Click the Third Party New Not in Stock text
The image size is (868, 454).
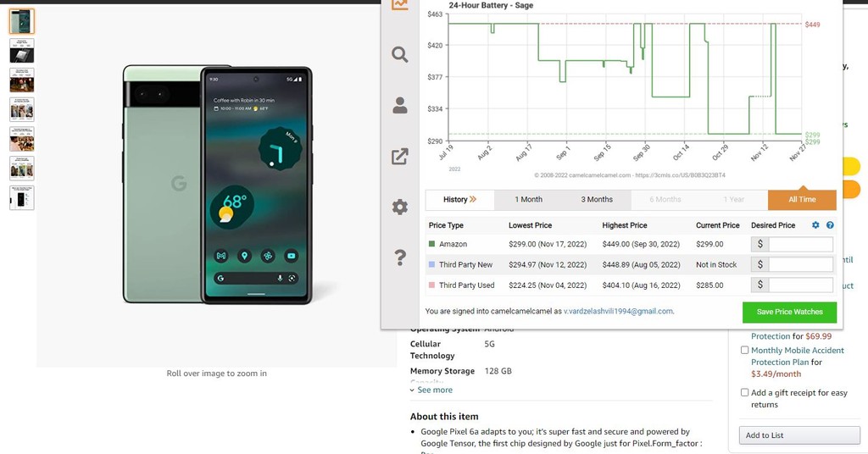pos(716,265)
